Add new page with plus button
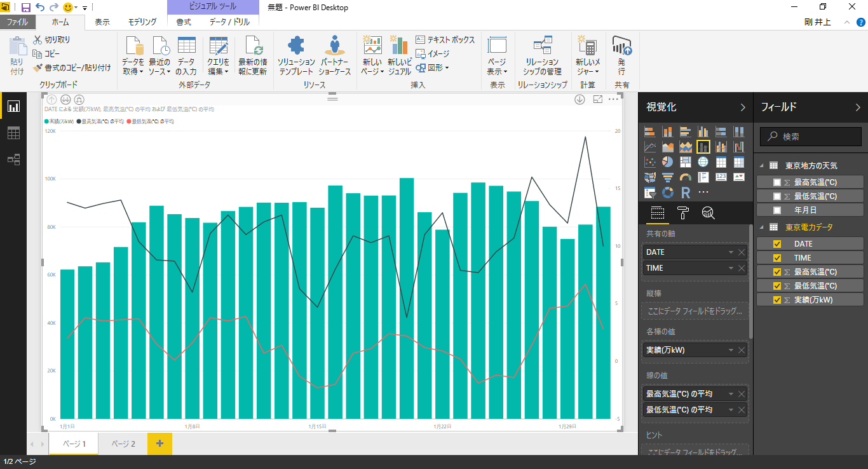 pos(159,444)
